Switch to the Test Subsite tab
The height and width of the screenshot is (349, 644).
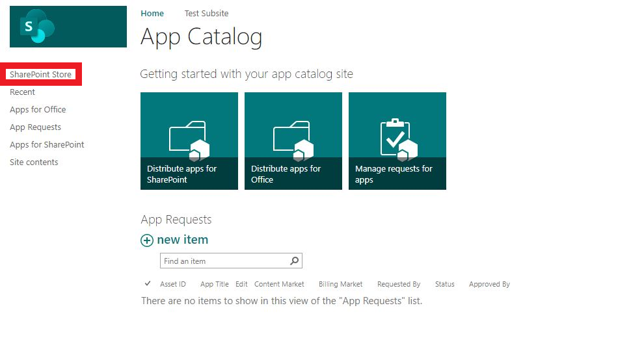pos(206,13)
